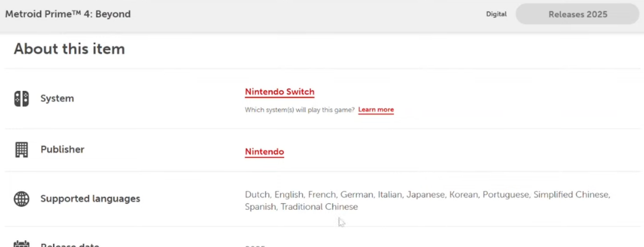Open the Nintendo publisher link

264,152
